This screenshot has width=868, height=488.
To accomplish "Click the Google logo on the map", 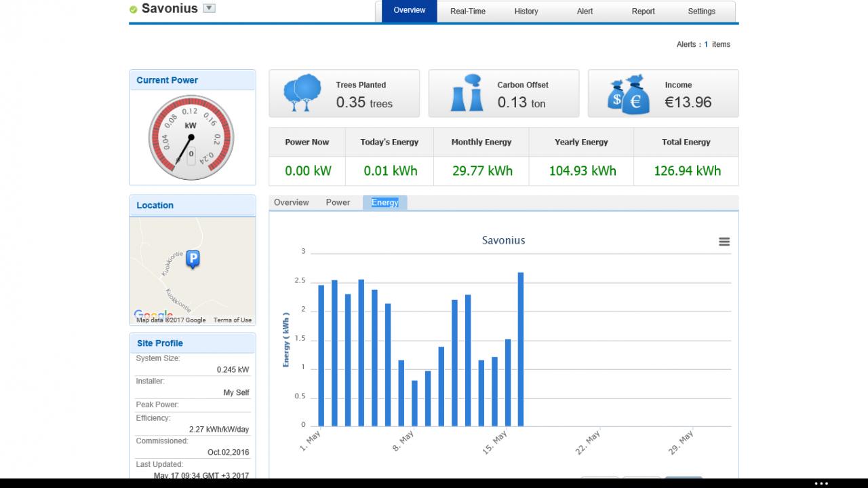I will click(x=153, y=314).
